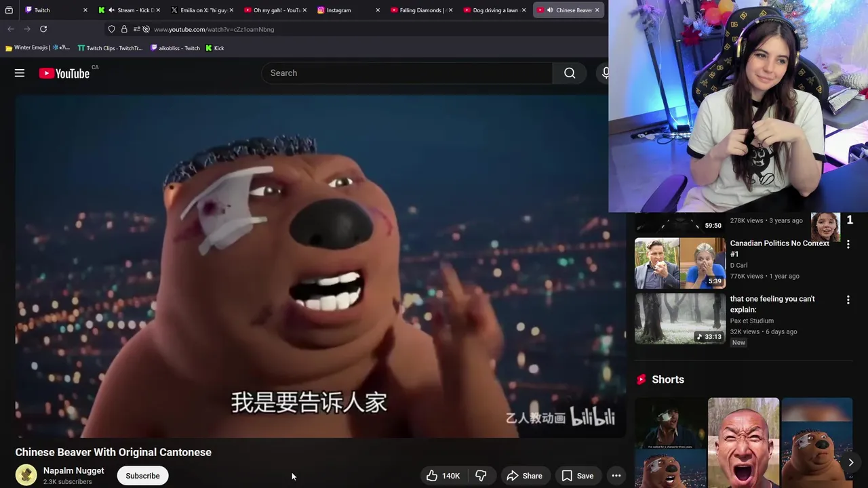Close the Instagram tab

point(377,10)
